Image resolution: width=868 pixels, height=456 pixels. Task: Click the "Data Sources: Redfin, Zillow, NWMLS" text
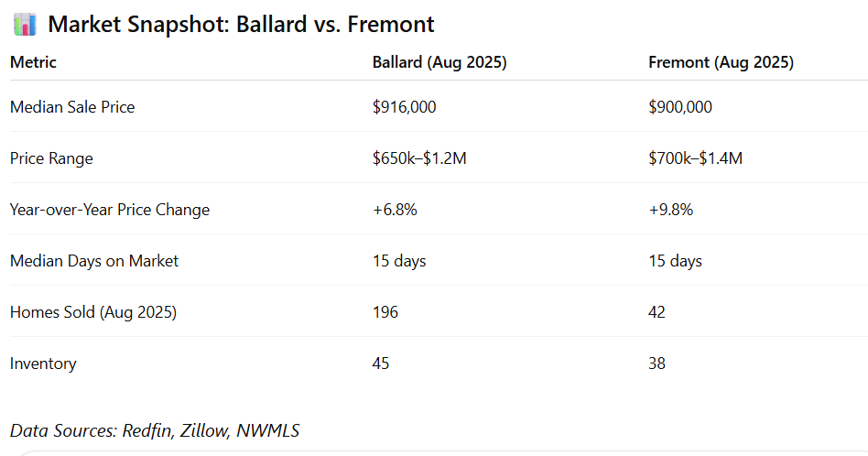[x=155, y=430]
